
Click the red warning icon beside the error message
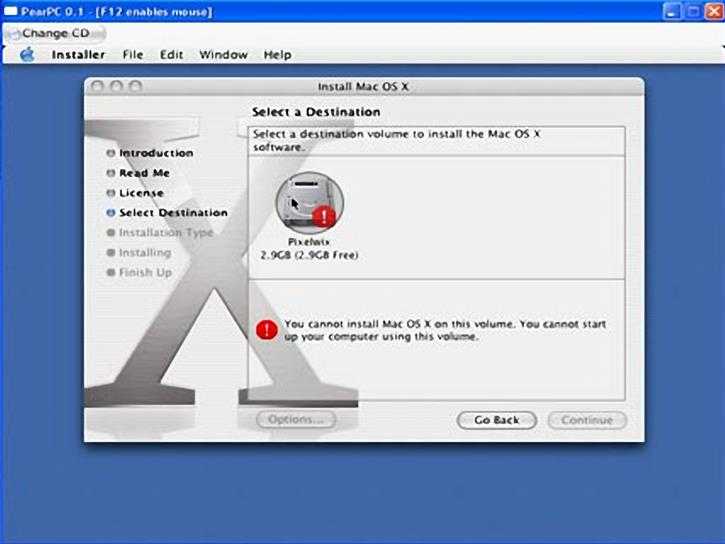click(267, 330)
